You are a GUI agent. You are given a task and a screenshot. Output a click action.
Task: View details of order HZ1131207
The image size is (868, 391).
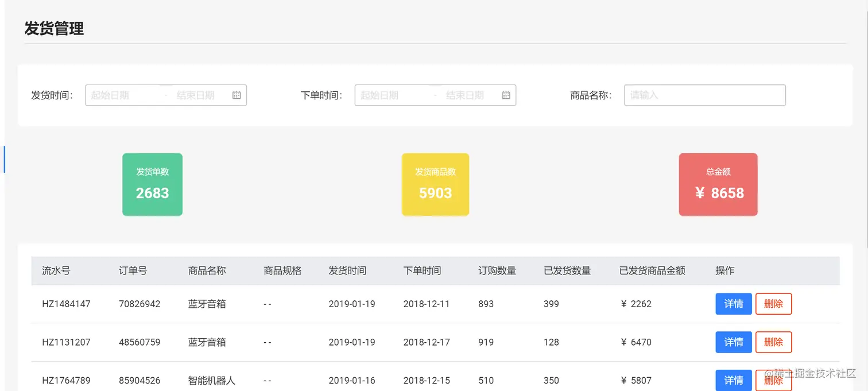[733, 342]
